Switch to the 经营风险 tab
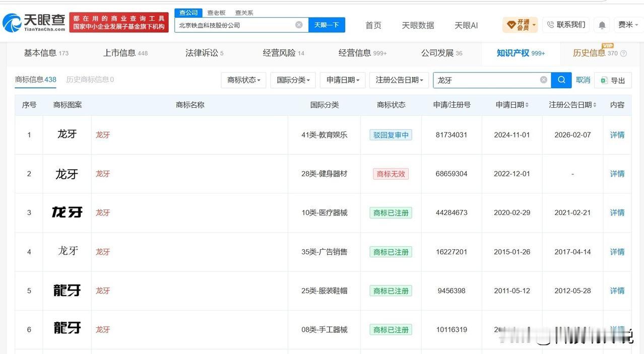 (283, 53)
